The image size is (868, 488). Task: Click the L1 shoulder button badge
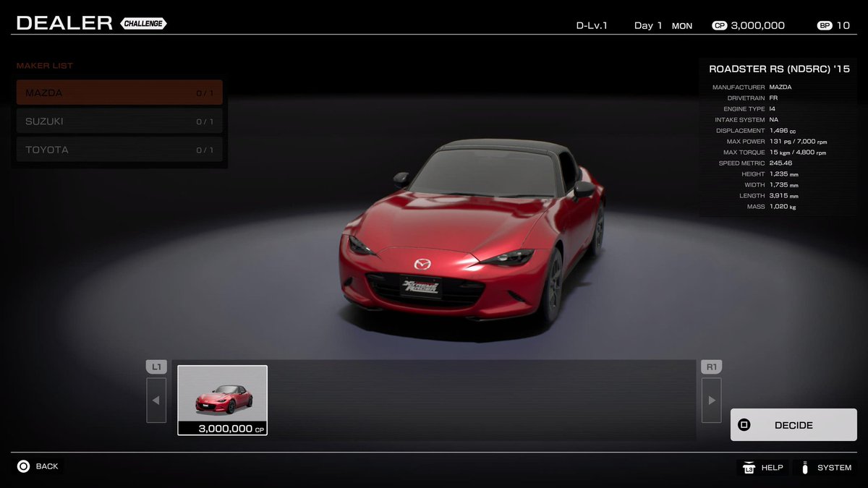click(x=156, y=367)
